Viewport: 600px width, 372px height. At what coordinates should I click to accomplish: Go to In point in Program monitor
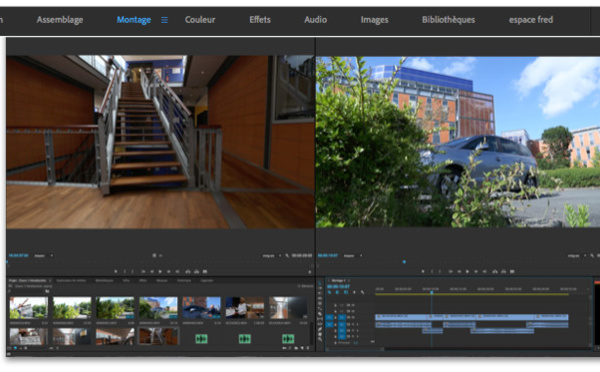pos(451,271)
